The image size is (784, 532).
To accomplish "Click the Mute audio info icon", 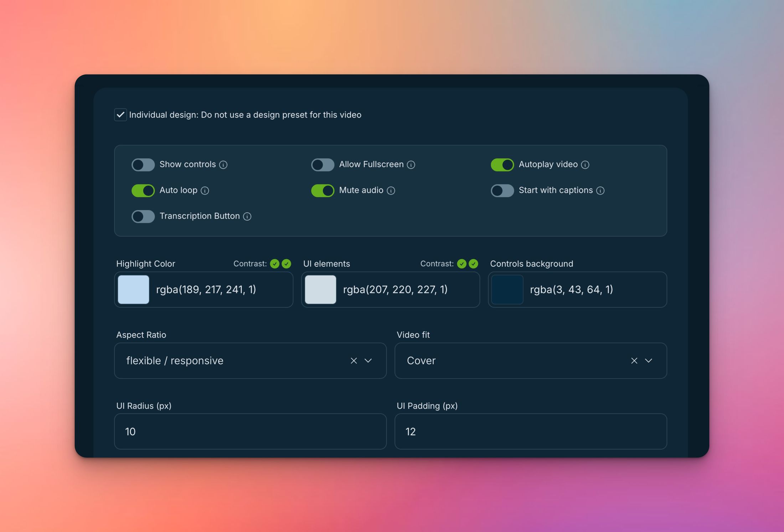I will (x=391, y=191).
